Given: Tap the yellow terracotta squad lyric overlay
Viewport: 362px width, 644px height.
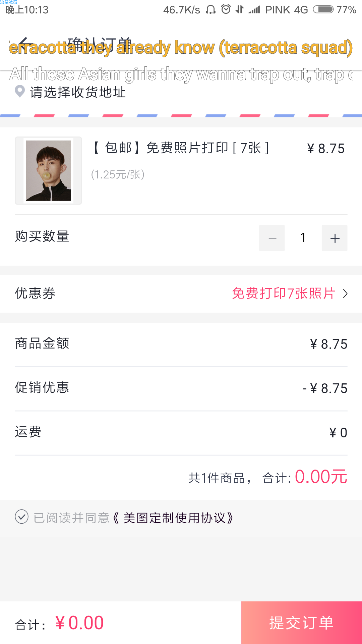Looking at the screenshot, I should [181, 47].
